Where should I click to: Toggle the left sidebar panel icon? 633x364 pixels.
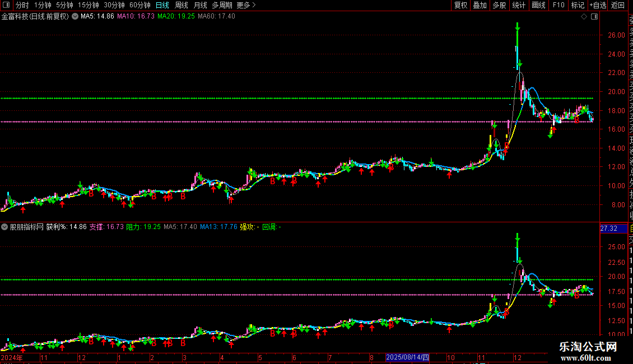[x=6, y=5]
